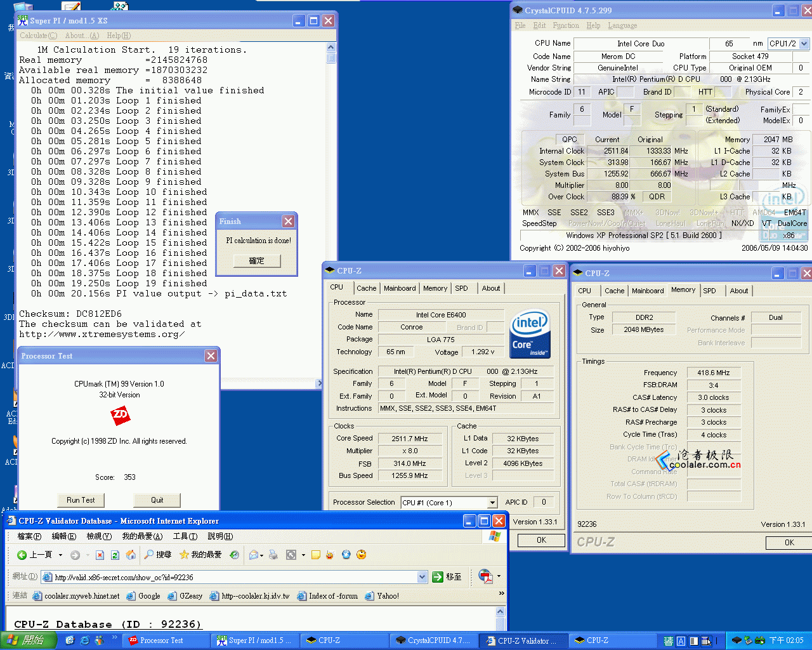Click the Show Desktop quick launch icon

click(70, 640)
